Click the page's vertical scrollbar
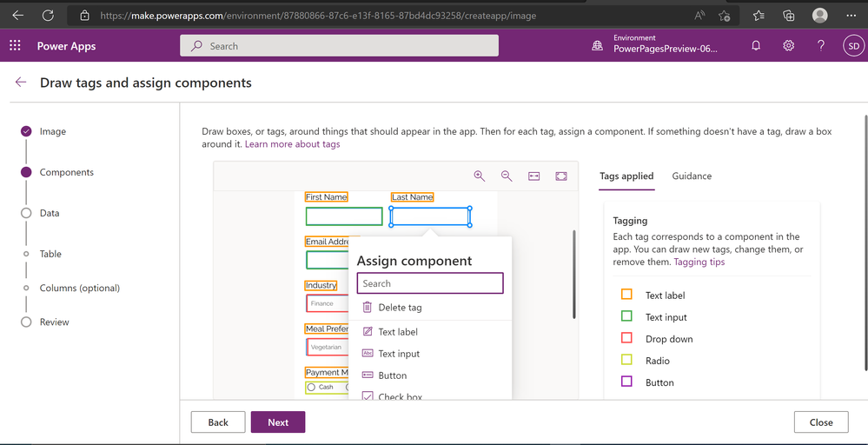The height and width of the screenshot is (445, 868). pos(865,243)
